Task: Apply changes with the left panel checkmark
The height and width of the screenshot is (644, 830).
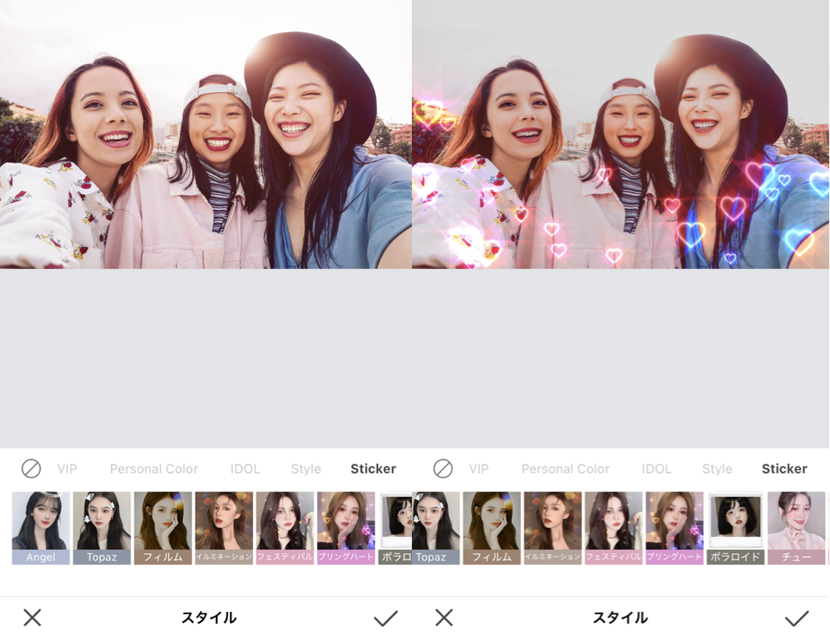Action: pos(385,617)
